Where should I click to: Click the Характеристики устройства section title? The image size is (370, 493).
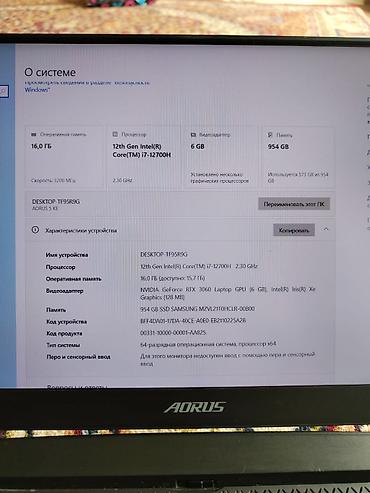pos(81,230)
